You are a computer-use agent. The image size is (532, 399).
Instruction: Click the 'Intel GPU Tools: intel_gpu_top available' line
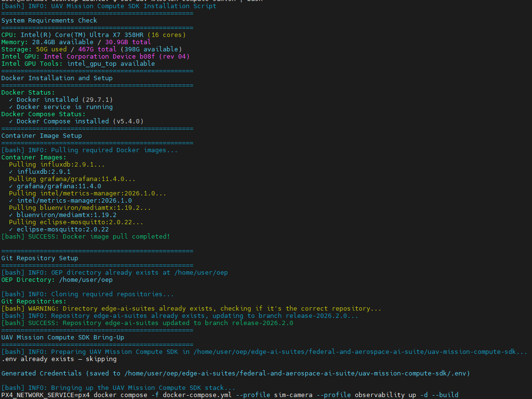78,64
